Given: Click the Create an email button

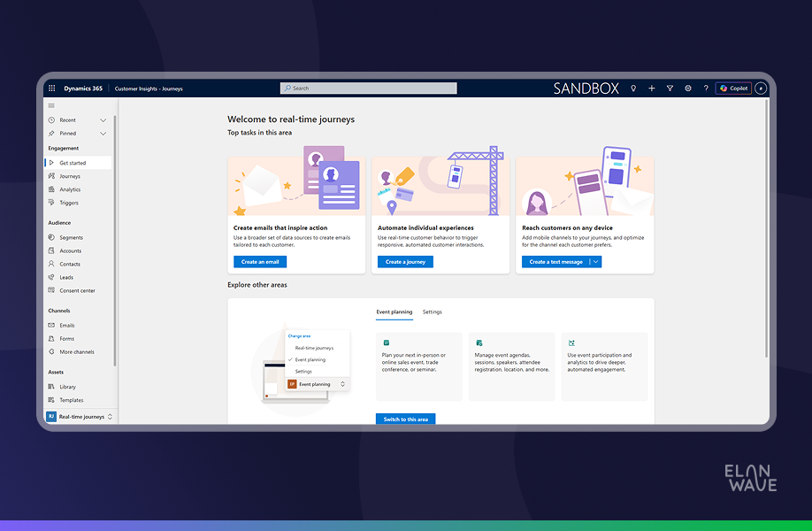Looking at the screenshot, I should 260,262.
